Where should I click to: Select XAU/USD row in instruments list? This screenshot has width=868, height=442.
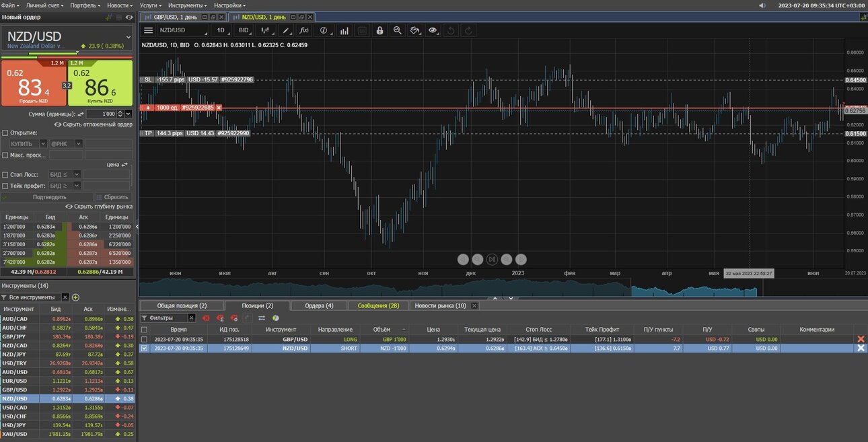tap(67, 434)
